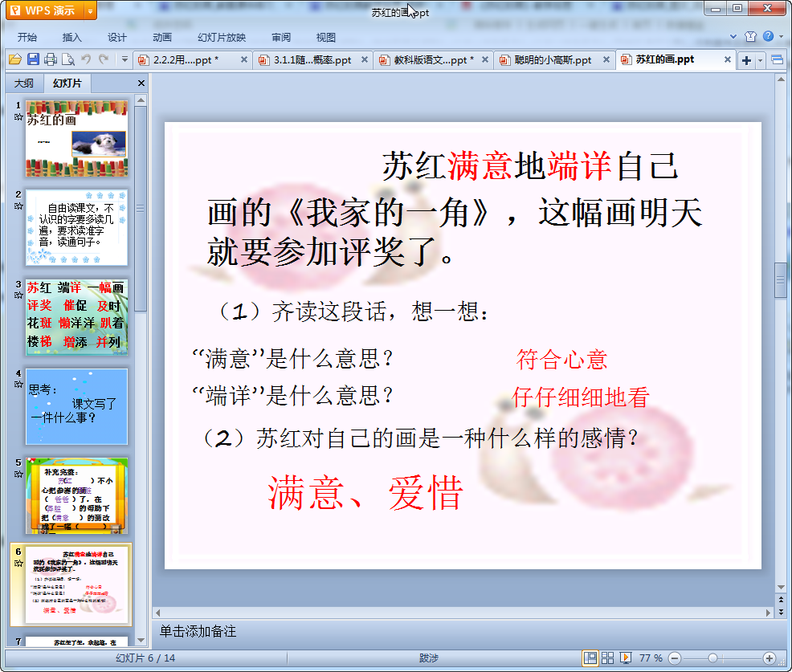The height and width of the screenshot is (672, 792).
Task: Zoom out with the minus button
Action: [x=675, y=658]
